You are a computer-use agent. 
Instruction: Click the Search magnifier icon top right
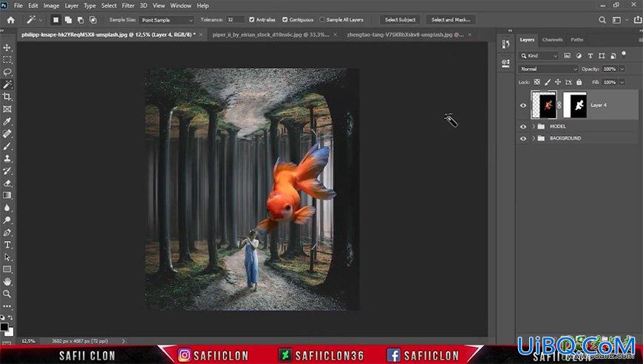602,20
